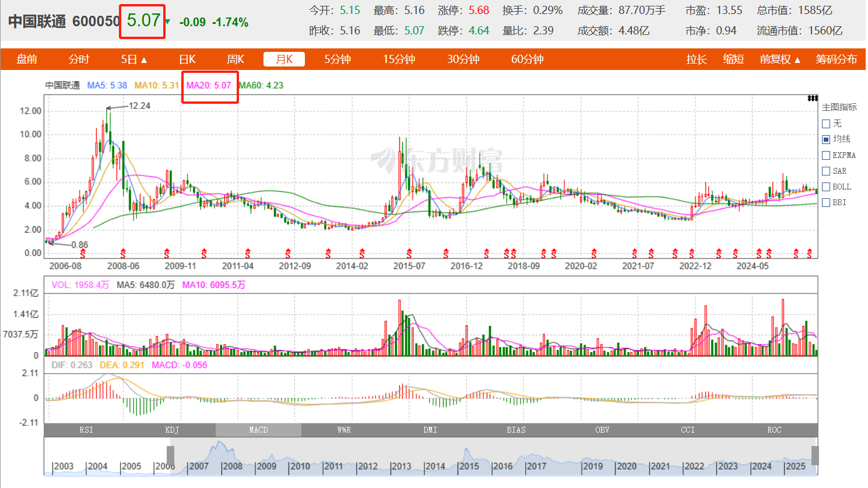This screenshot has height=488, width=868.
Task: Click the 中国联通 600050 stock title
Action: point(64,22)
